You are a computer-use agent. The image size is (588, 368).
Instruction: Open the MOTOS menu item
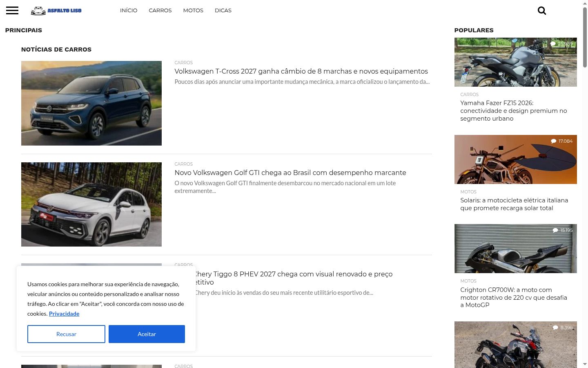[x=193, y=11]
